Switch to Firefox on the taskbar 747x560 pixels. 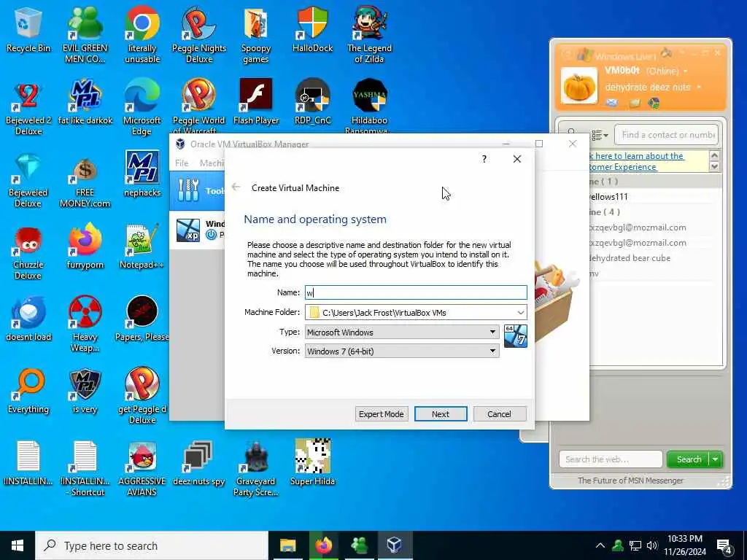pyautogui.click(x=323, y=545)
